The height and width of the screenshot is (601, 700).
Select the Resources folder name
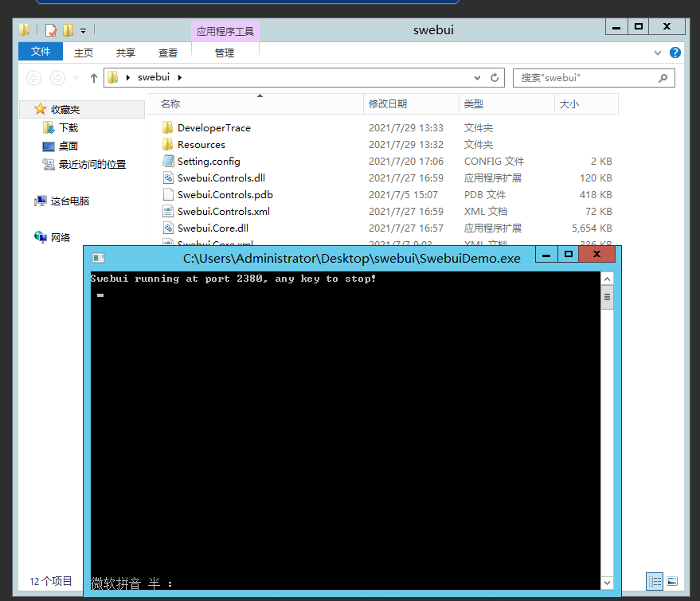click(201, 145)
